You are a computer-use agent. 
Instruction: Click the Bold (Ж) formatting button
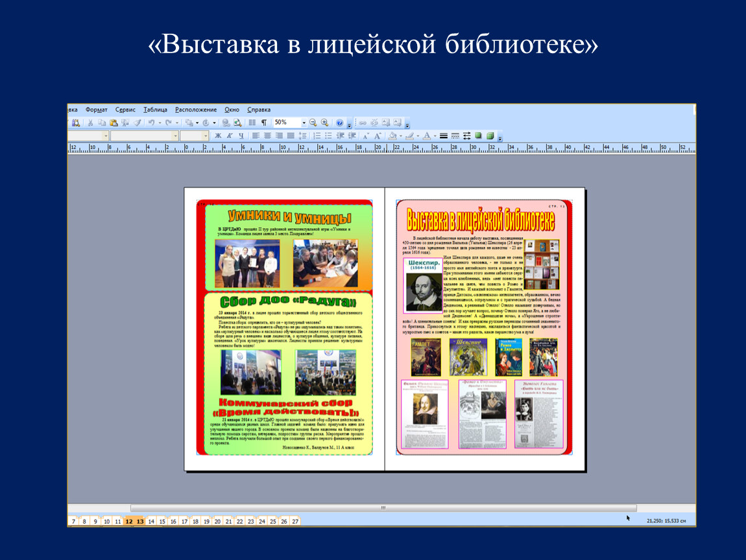tap(219, 135)
